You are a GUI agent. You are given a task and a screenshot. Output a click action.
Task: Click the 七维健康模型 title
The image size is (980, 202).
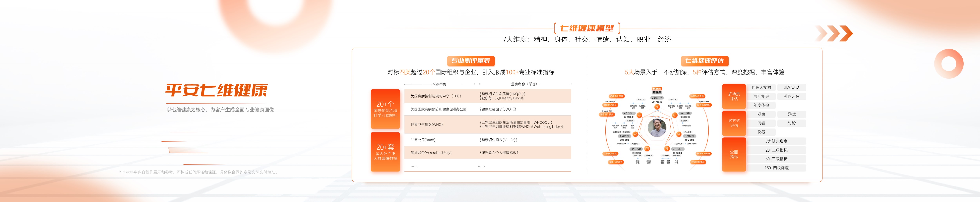(587, 28)
